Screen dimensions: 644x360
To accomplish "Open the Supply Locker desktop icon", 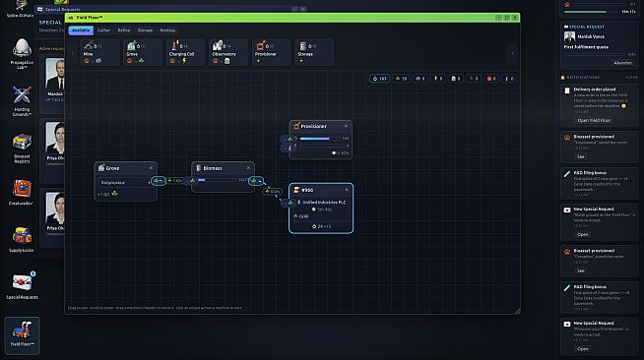I will click(22, 239).
